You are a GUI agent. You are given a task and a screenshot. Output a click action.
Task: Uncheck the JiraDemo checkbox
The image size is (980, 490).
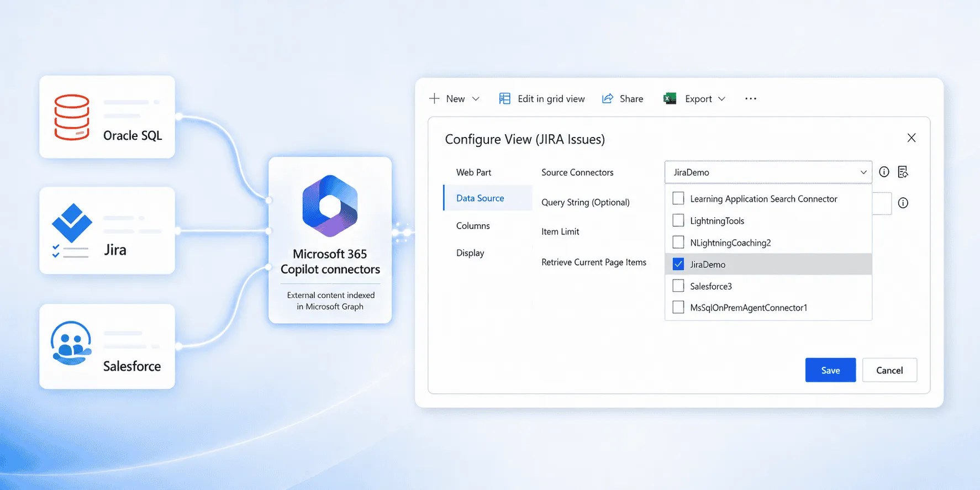click(678, 264)
